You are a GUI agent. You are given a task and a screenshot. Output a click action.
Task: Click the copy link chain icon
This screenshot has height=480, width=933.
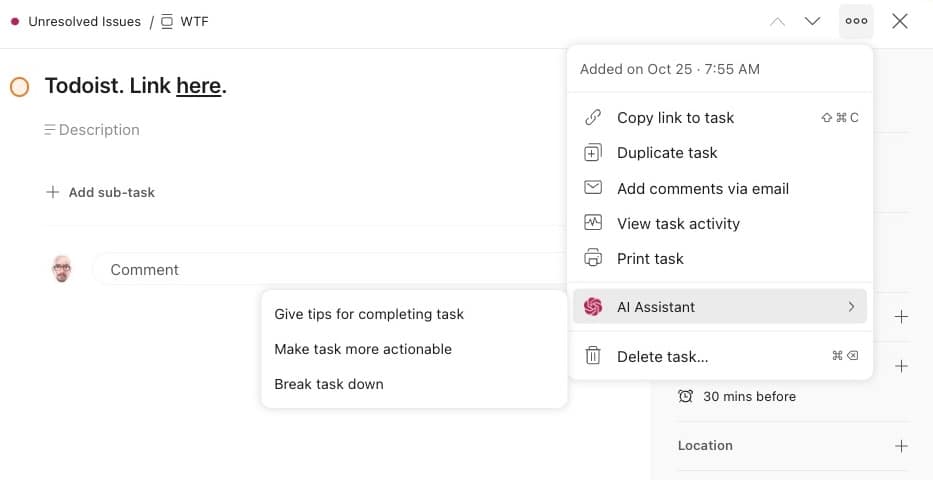point(593,118)
